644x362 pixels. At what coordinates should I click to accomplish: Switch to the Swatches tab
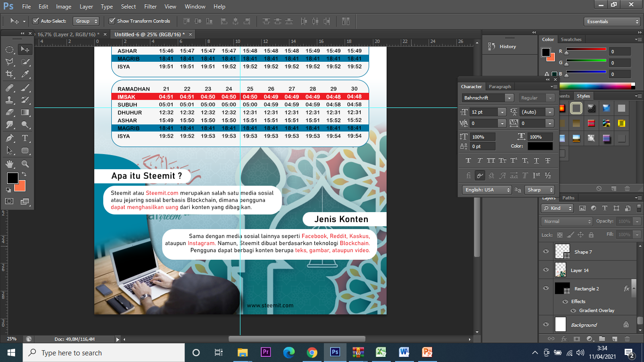tap(571, 40)
